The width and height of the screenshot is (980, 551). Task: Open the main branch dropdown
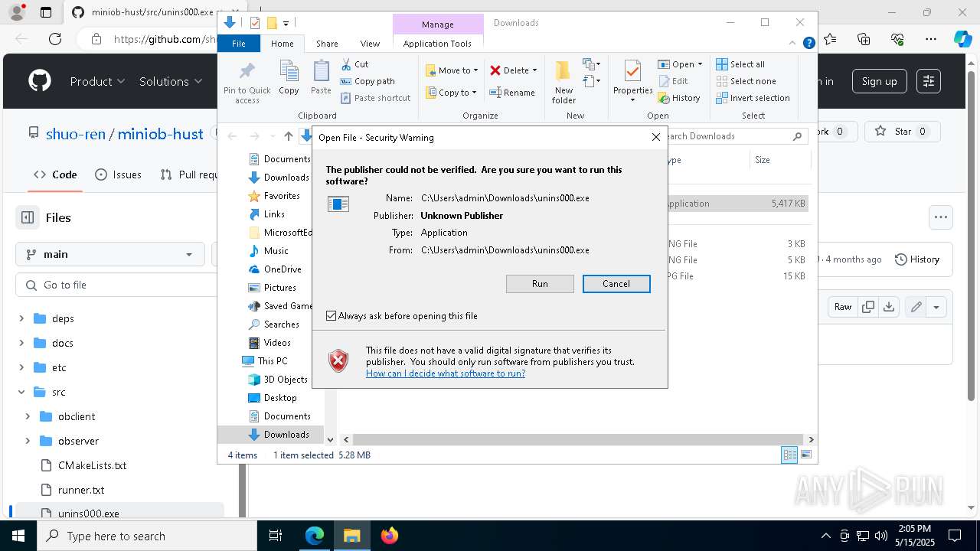pos(109,254)
